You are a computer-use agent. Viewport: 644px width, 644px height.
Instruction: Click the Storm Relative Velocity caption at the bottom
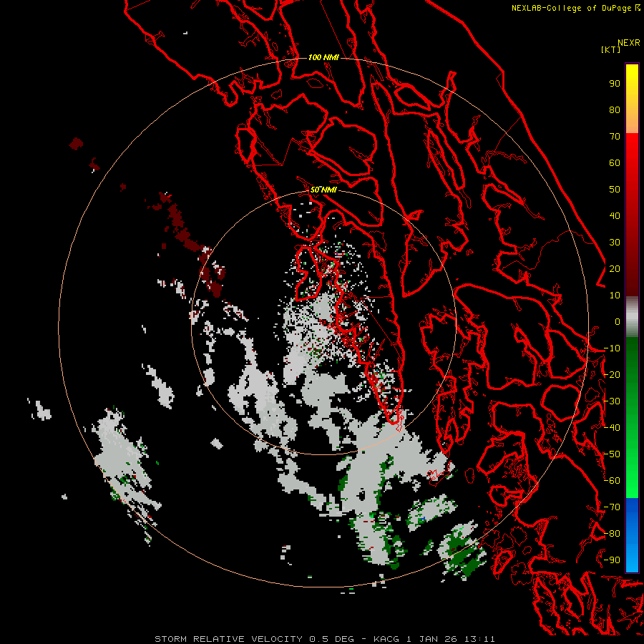click(325, 639)
